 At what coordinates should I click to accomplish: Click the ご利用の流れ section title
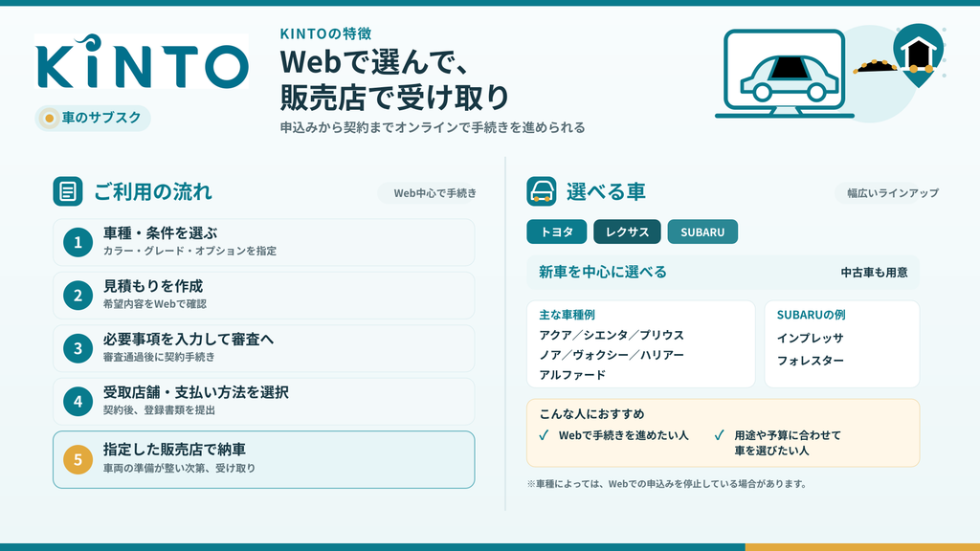pyautogui.click(x=153, y=191)
